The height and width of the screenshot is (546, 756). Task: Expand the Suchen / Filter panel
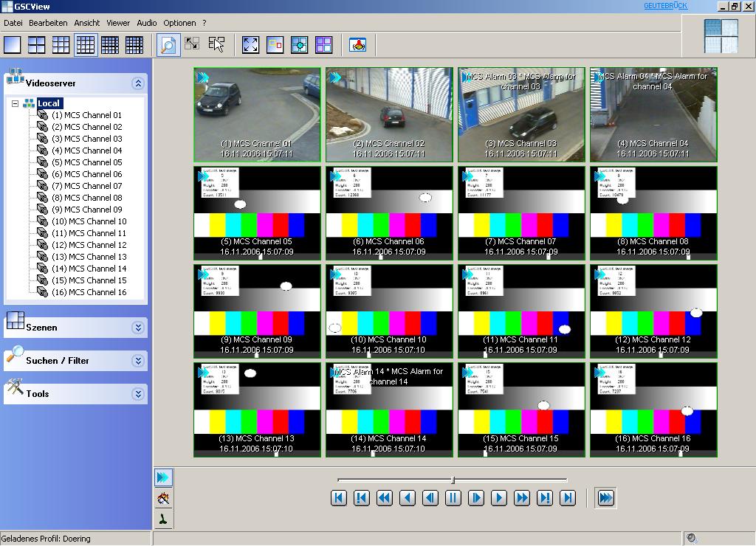pyautogui.click(x=137, y=361)
